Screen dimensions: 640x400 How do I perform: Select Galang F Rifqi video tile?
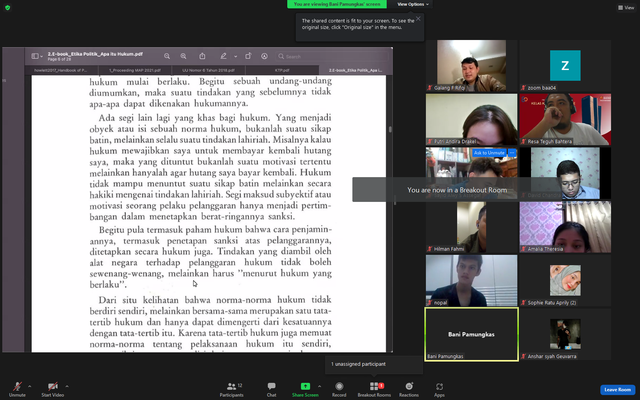[471, 65]
